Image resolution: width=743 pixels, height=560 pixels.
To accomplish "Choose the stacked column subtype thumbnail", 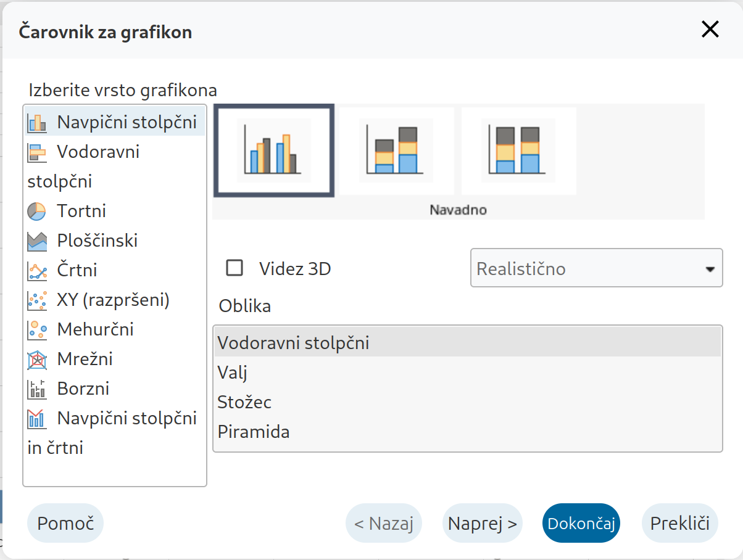I will click(397, 150).
